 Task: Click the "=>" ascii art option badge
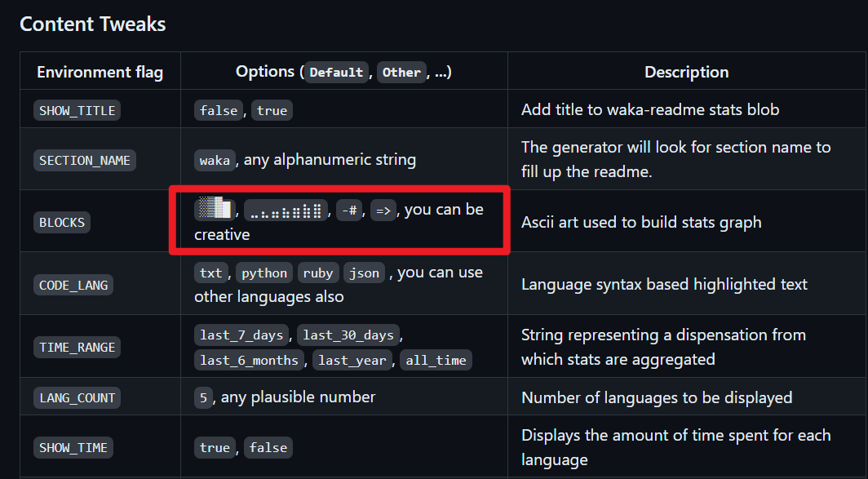tap(383, 210)
